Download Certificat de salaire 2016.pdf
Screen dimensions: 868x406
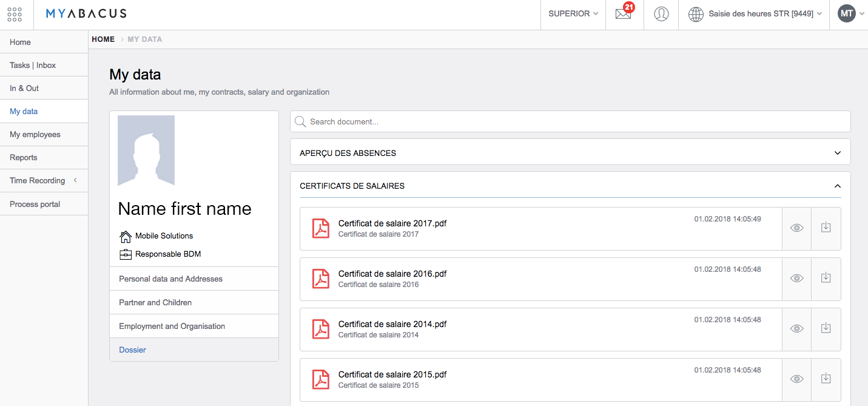point(826,279)
